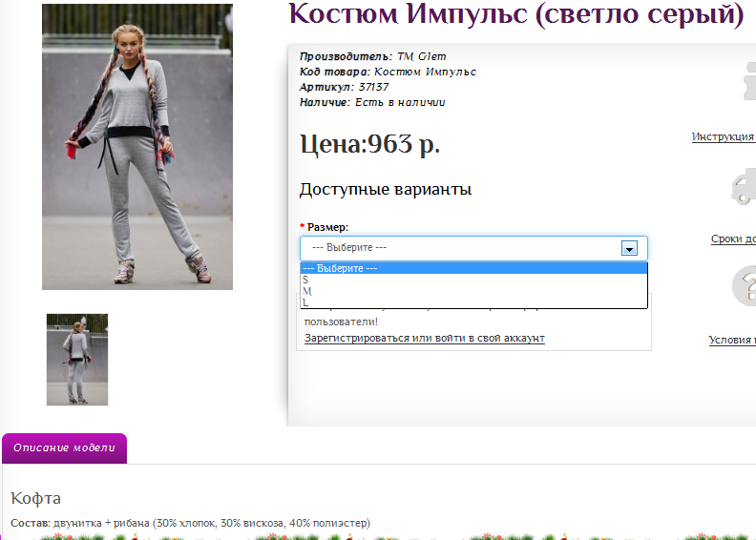Select size S in dropdown list

[473, 280]
